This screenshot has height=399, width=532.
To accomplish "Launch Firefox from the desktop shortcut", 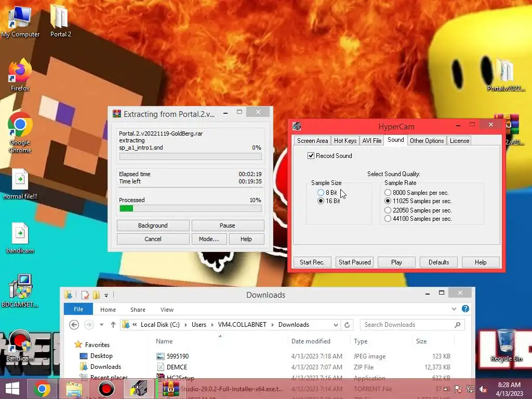I will tap(20, 75).
